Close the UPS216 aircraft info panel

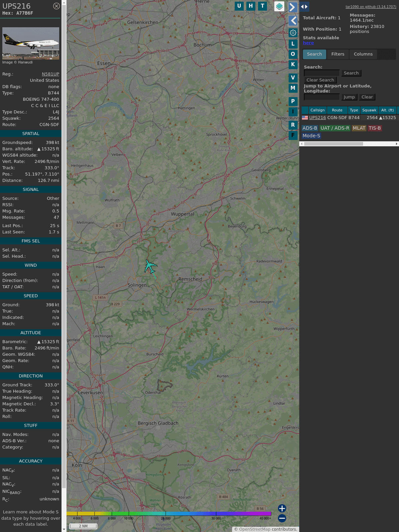click(57, 6)
